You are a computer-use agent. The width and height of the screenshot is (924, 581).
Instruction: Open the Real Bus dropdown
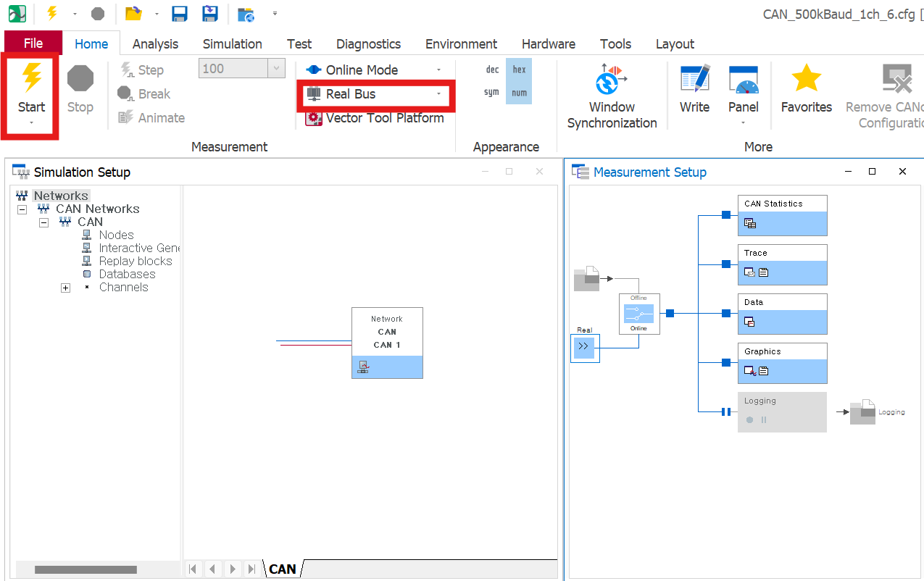click(x=438, y=94)
